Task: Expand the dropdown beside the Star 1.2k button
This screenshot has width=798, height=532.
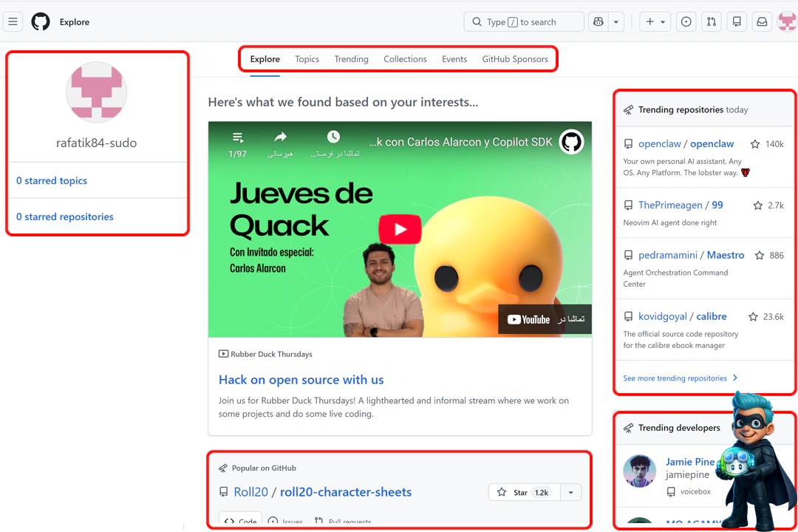Action: coord(569,492)
